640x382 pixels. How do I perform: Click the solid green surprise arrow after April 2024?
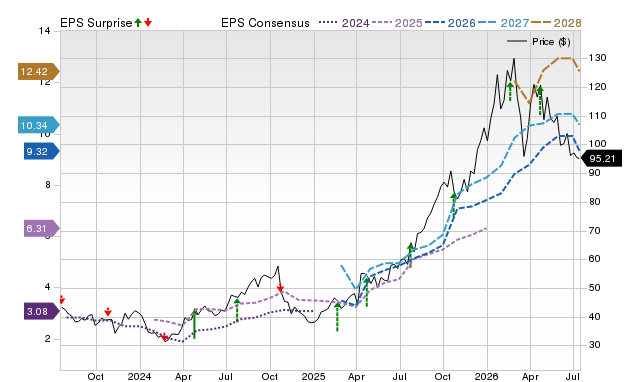[x=195, y=324]
